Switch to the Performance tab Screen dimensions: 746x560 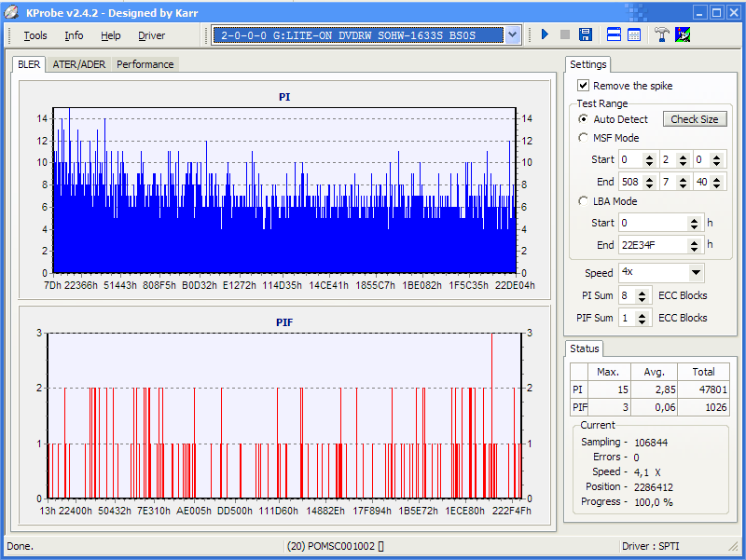[145, 64]
